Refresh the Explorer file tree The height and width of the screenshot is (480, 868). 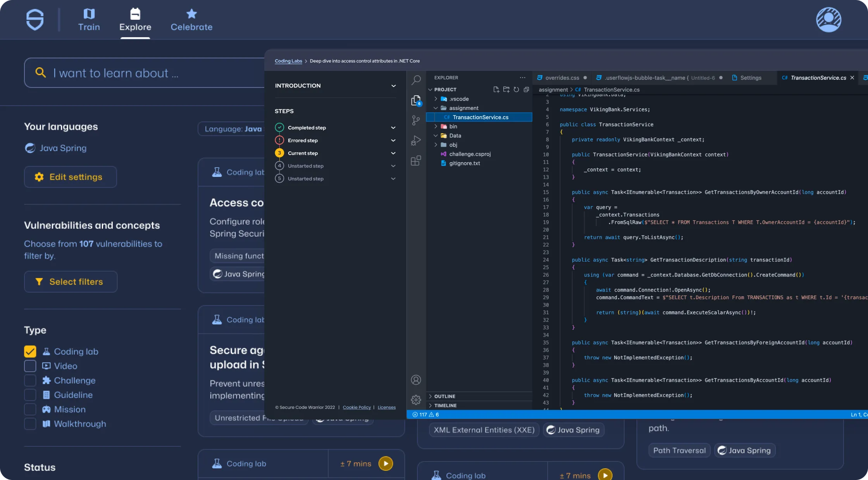click(516, 89)
